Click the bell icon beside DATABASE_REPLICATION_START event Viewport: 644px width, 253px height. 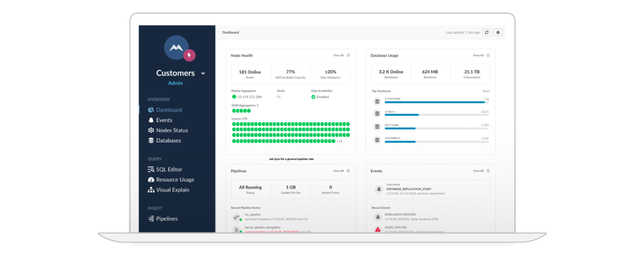pos(379,189)
